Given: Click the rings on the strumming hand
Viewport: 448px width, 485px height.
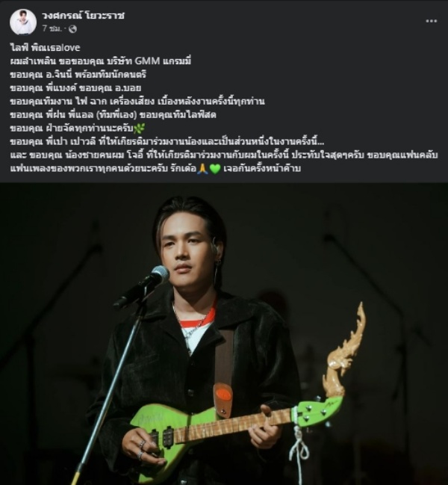Looking at the screenshot, I should click(x=142, y=450).
